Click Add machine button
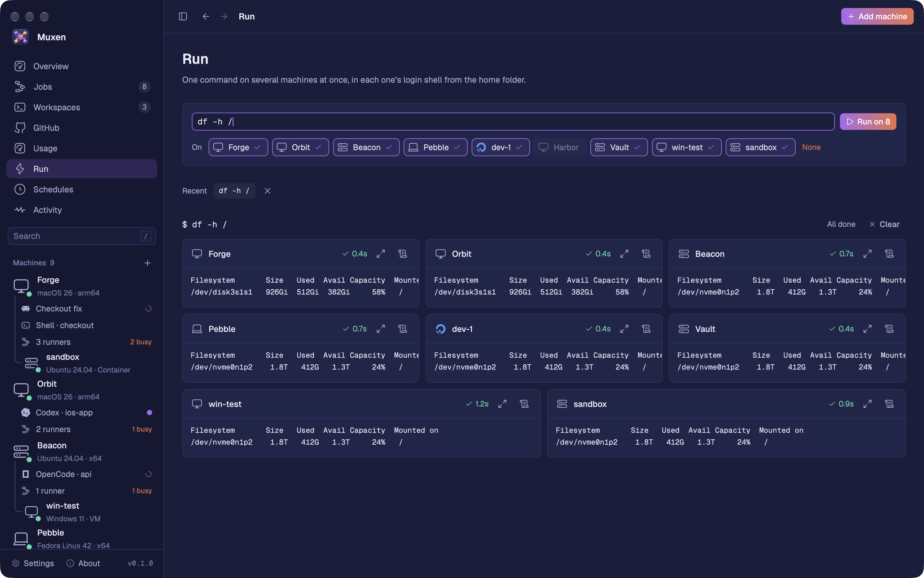 pos(877,16)
